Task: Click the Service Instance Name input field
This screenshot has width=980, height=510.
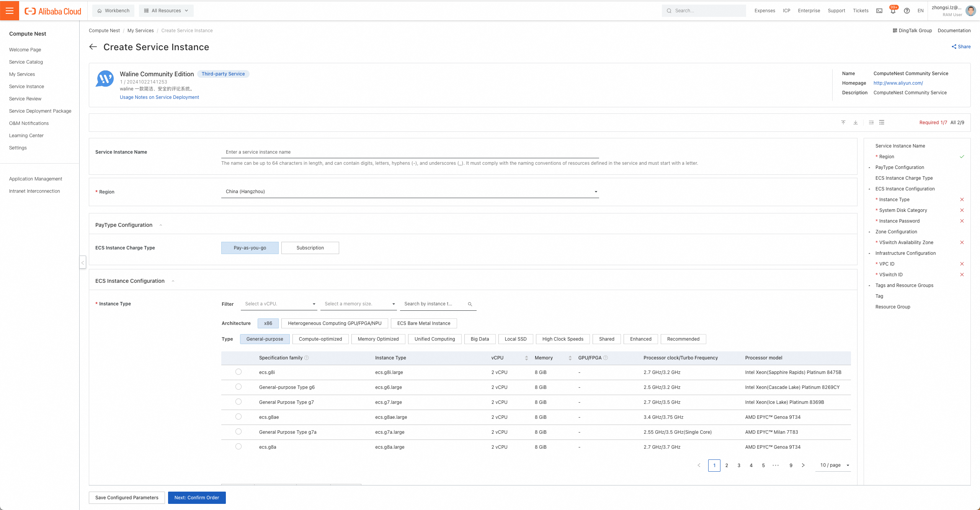Action: pos(410,152)
